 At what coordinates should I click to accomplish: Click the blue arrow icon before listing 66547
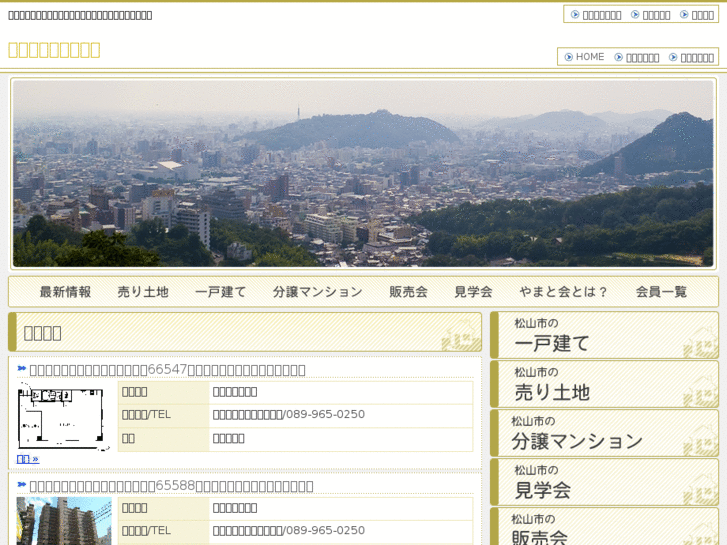[x=21, y=368]
